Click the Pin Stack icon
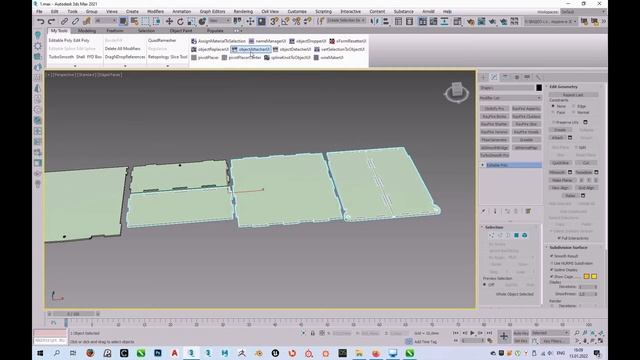This screenshot has height=360, width=640. click(x=484, y=211)
